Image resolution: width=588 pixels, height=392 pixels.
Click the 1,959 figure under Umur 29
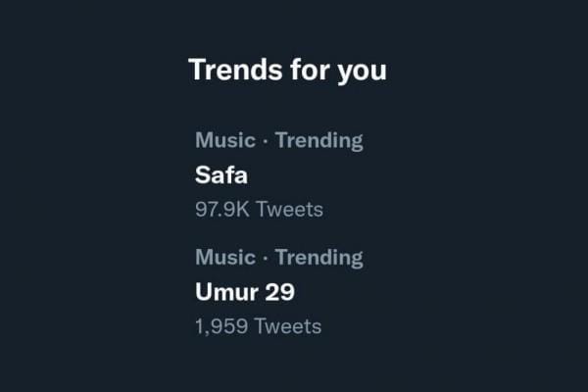221,325
